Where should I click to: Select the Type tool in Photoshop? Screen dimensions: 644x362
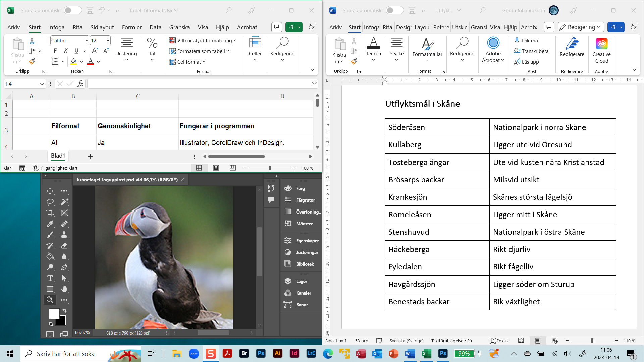(50, 278)
